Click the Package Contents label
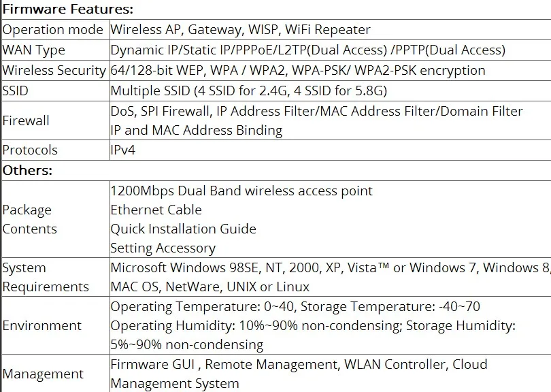The image size is (551, 392). pos(30,219)
